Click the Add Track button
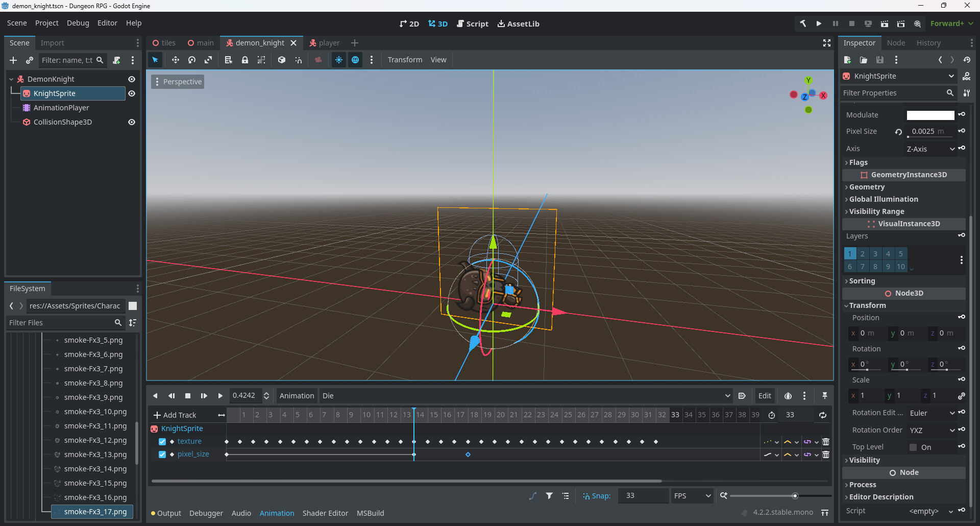The width and height of the screenshot is (980, 526). tap(175, 415)
